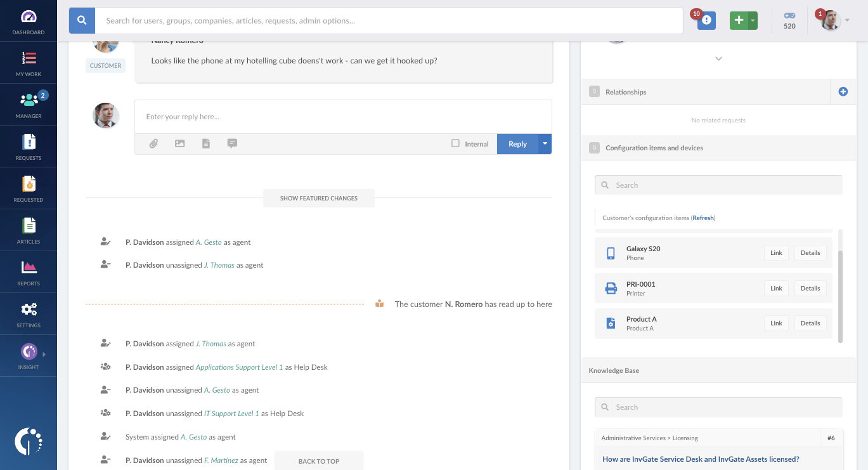Click Refresh link for configuration items

pyautogui.click(x=703, y=218)
